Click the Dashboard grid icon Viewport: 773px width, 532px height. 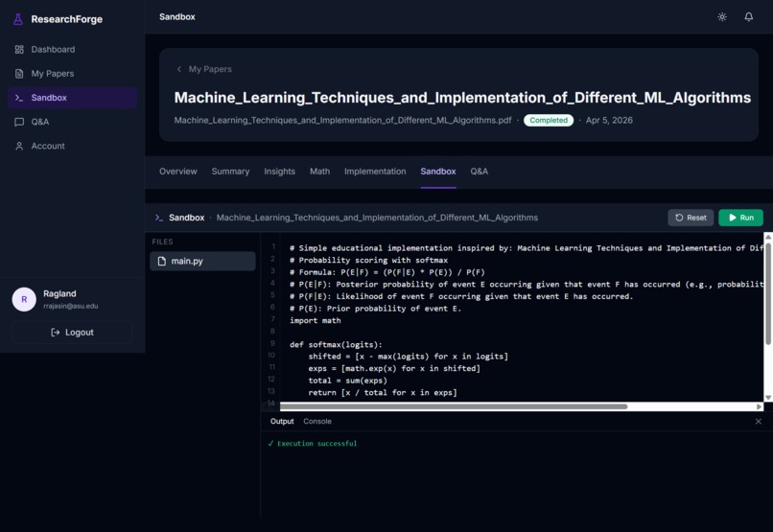(x=19, y=49)
